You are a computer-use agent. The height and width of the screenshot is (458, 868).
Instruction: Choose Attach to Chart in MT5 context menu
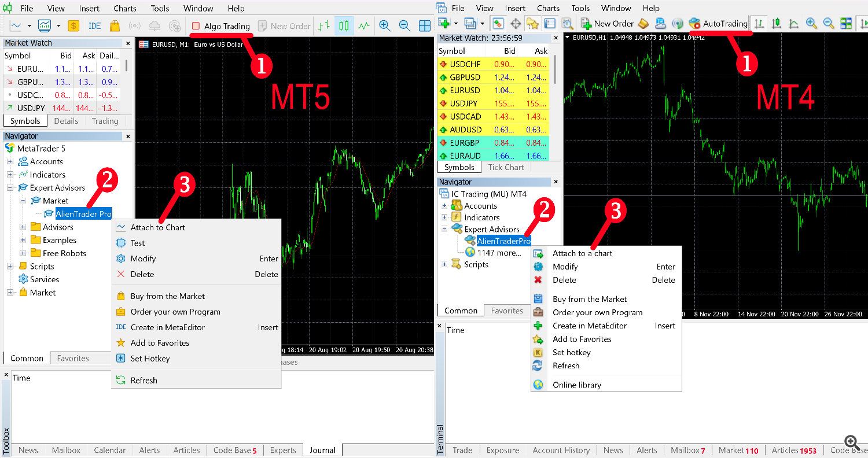click(x=196, y=227)
